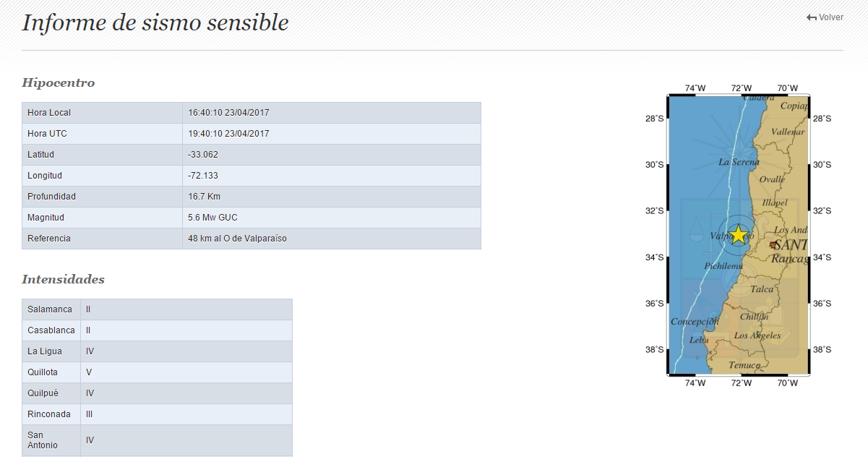This screenshot has width=868, height=457.
Task: Click the Intensidades section heading
Action: (x=63, y=279)
